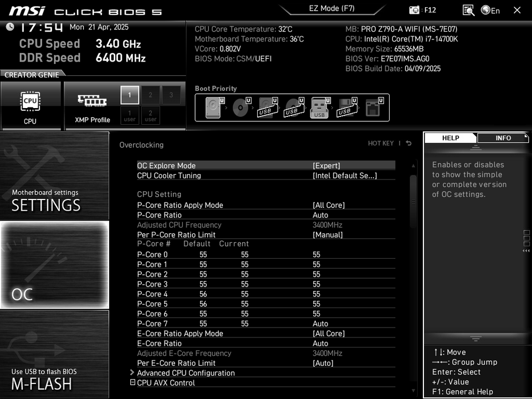The image size is (532, 399).
Task: Select the CPU Speed 3.40 GHz readout
Action: [x=80, y=43]
